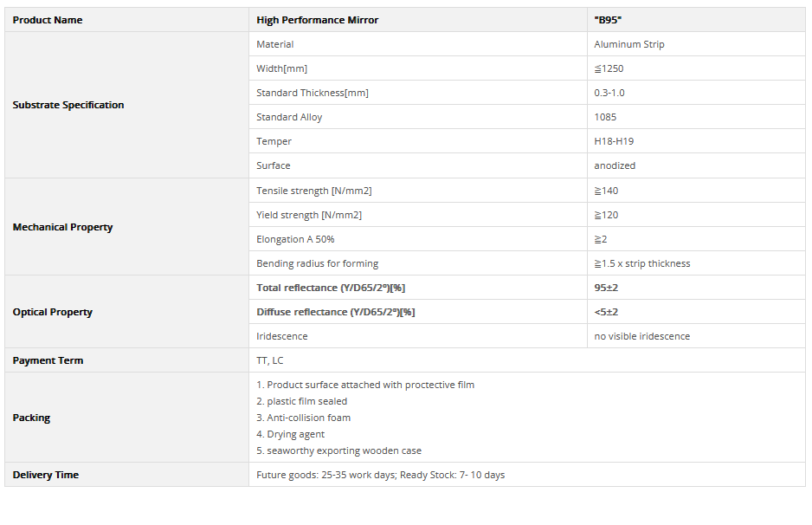Click the "Standard Thickness[mm]" label
The width and height of the screenshot is (812, 525).
312,93
